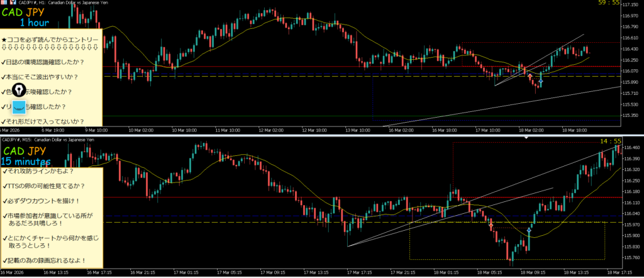Select the red sell arrow on the H1 chart

[530, 75]
